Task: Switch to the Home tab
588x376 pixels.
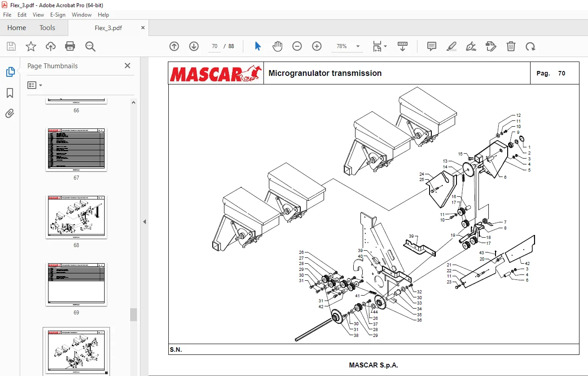Action: click(x=17, y=27)
